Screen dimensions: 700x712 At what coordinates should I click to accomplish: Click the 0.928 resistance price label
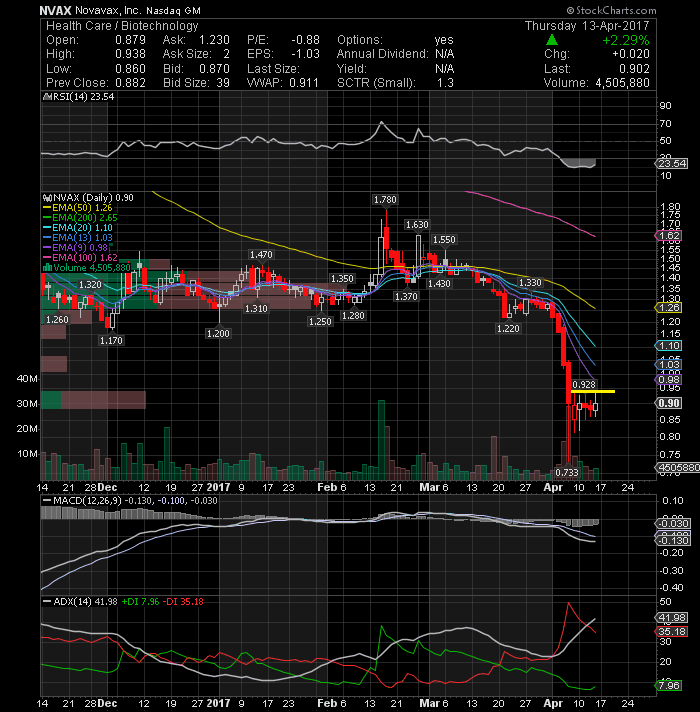(584, 384)
